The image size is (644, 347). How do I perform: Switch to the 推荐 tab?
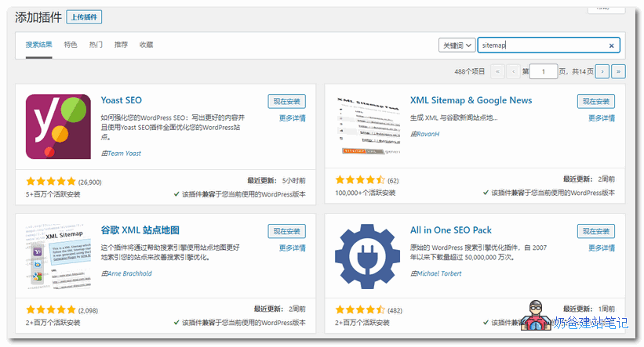(x=121, y=45)
